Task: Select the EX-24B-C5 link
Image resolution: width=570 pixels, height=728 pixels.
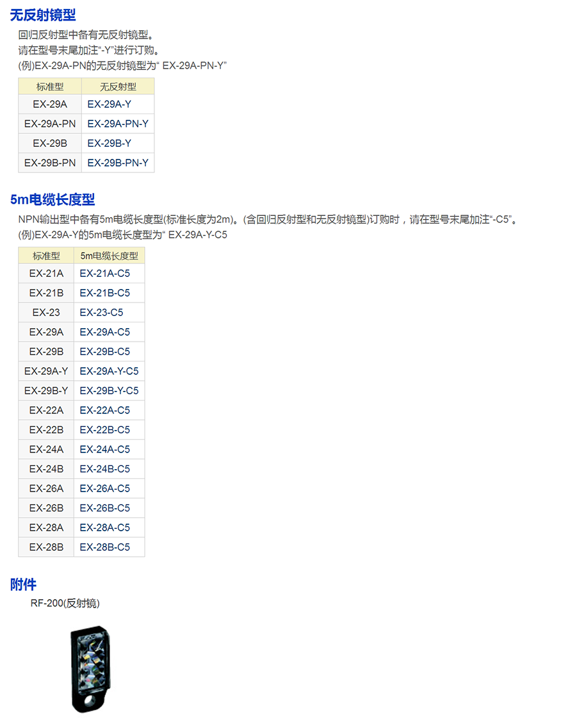Action: pyautogui.click(x=104, y=469)
